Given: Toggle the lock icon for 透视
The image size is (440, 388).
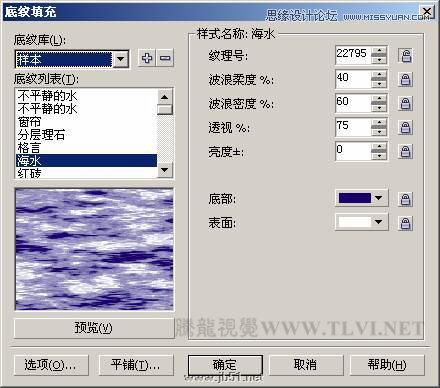Looking at the screenshot, I should point(405,127).
